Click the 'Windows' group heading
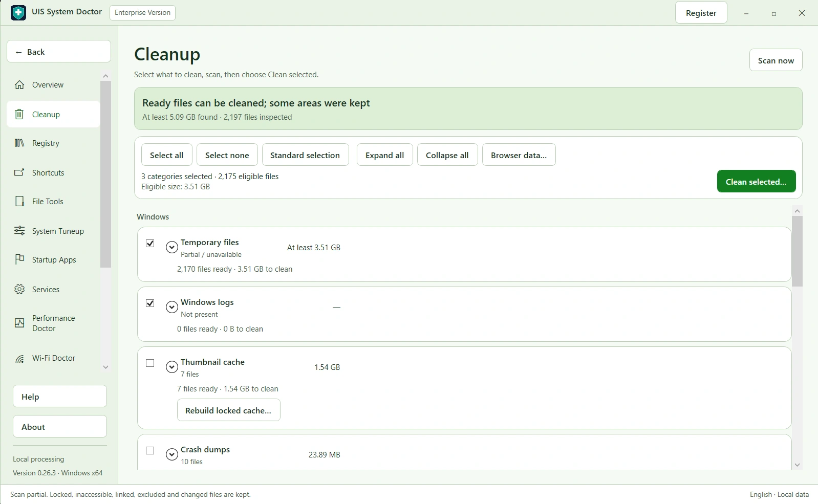Screen dimensions: 818x504 (153, 217)
